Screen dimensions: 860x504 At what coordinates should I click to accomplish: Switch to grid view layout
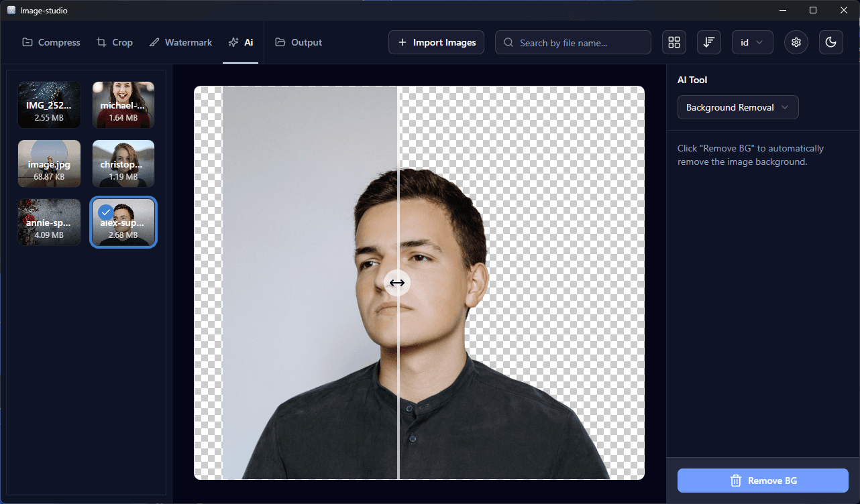pos(674,42)
